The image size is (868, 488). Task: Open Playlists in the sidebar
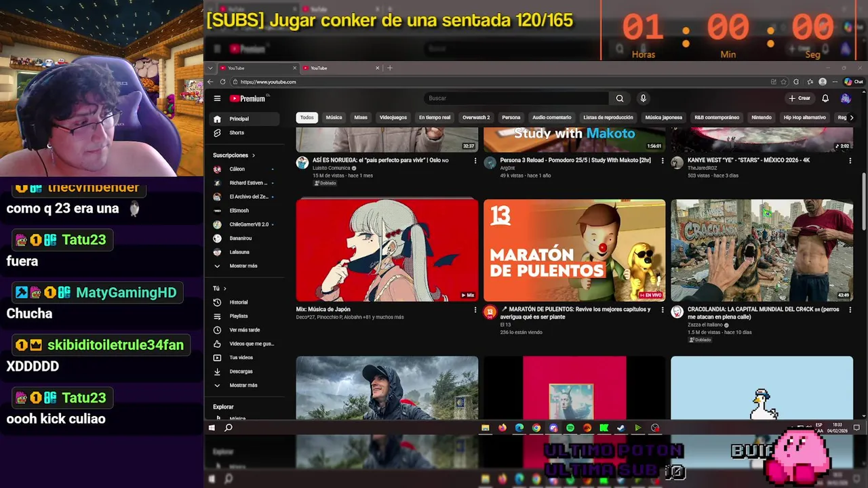coord(243,316)
